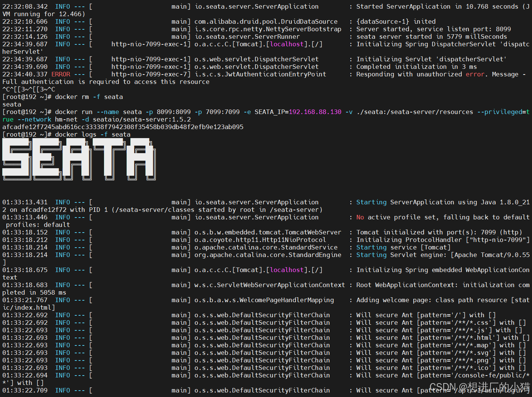Click timestamp 22:32:14.126
532x397 pixels.
[25, 37]
